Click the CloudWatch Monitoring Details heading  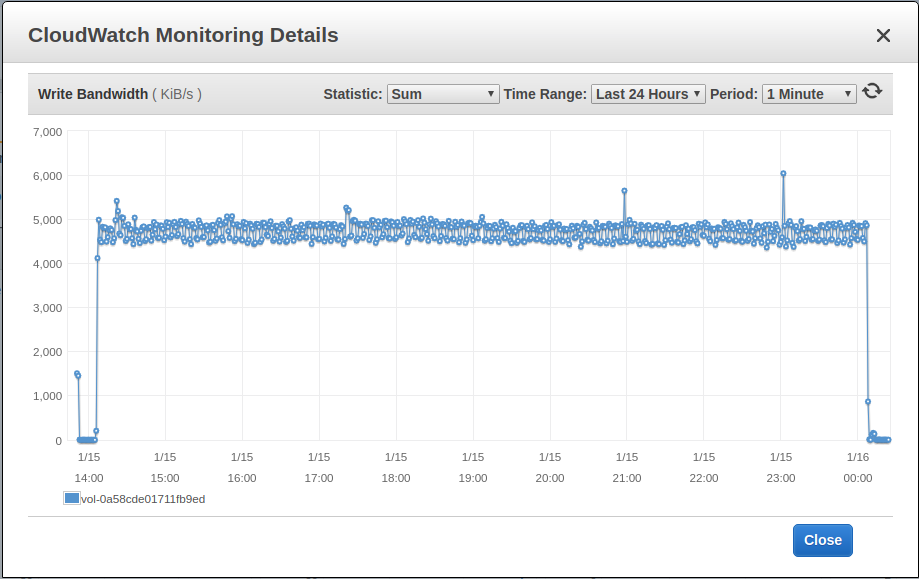click(183, 36)
